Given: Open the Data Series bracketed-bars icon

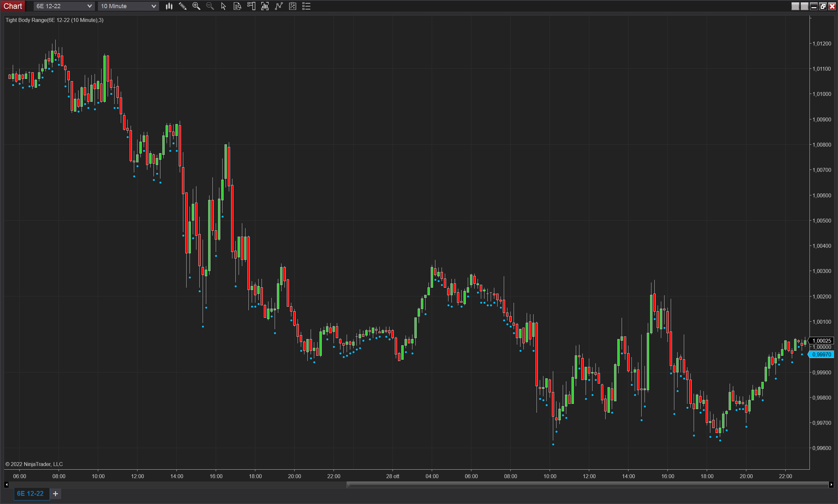Looking at the screenshot, I should click(265, 6).
